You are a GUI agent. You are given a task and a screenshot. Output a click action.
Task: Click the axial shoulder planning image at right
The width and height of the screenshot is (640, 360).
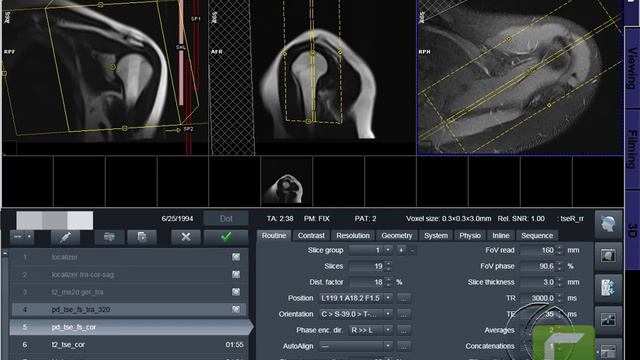[x=520, y=77]
